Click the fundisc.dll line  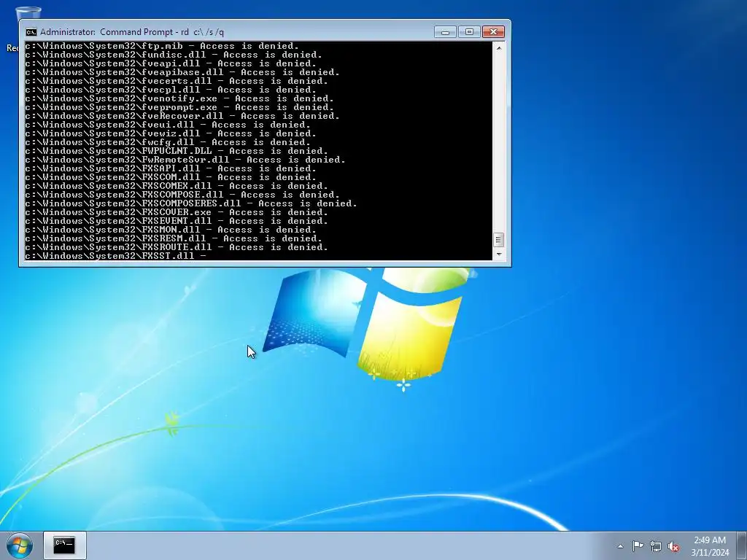(x=174, y=55)
